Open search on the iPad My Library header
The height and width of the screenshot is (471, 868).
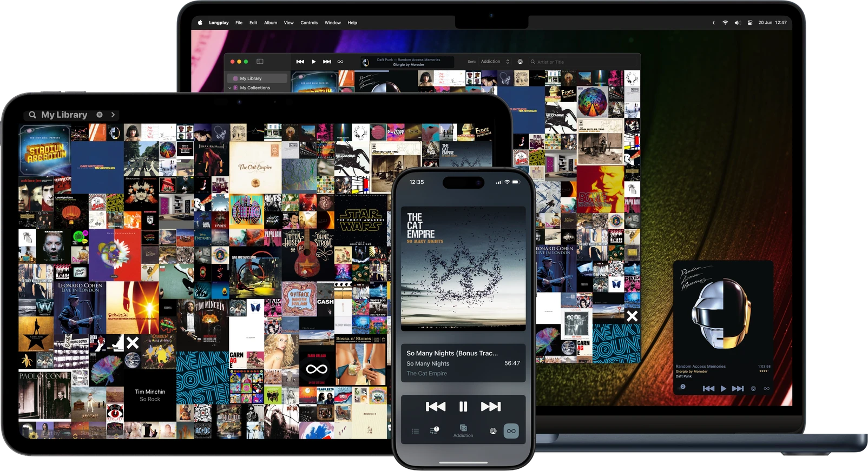coord(32,115)
